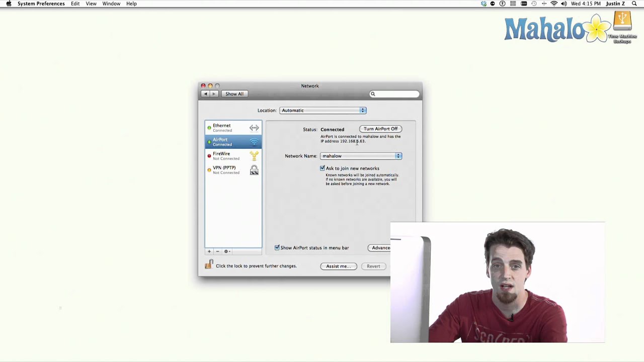The height and width of the screenshot is (362, 644).
Task: Select the AirPort Wi-Fi icon in the list
Action: tap(254, 142)
